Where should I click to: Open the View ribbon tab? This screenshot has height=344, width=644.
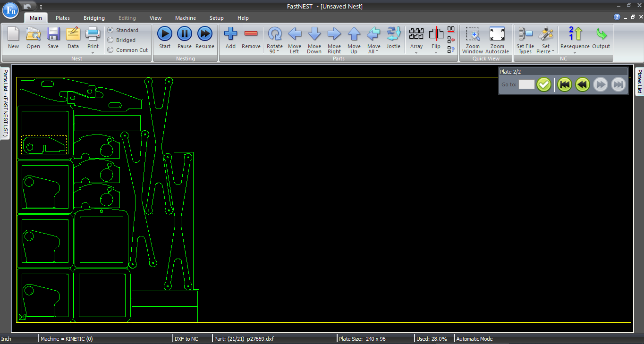[156, 18]
